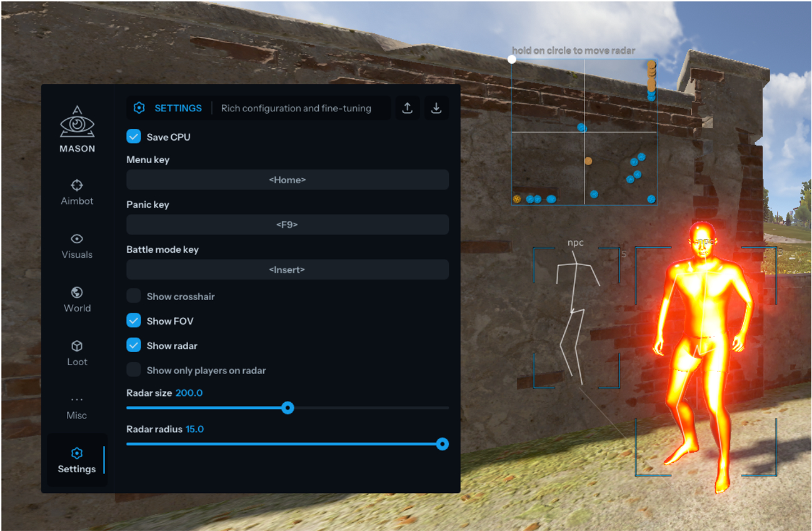This screenshot has width=812, height=531.
Task: Click the Settings gear in the sidebar
Action: 76,453
